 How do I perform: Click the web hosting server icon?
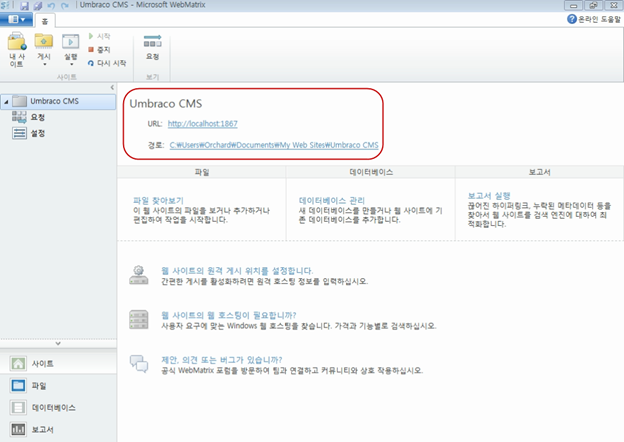tap(139, 320)
